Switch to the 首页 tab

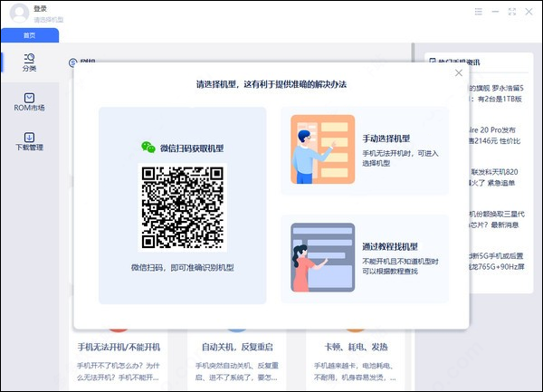point(30,35)
